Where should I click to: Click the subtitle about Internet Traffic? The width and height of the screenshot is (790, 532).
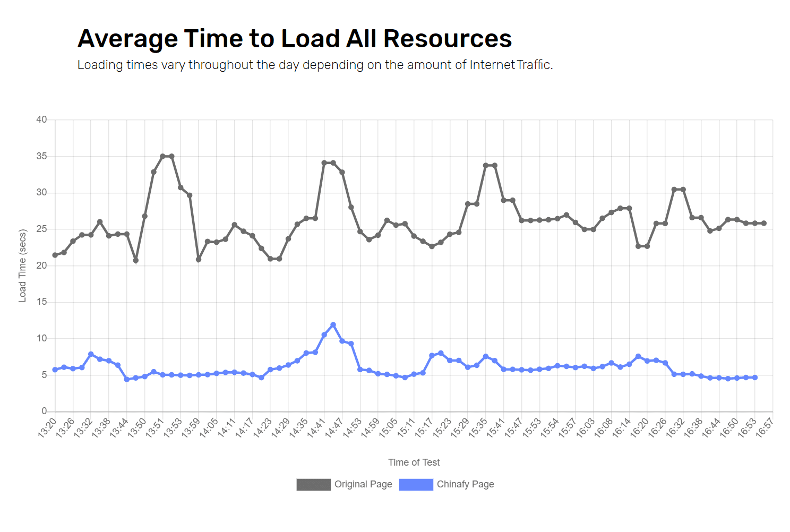[x=315, y=65]
